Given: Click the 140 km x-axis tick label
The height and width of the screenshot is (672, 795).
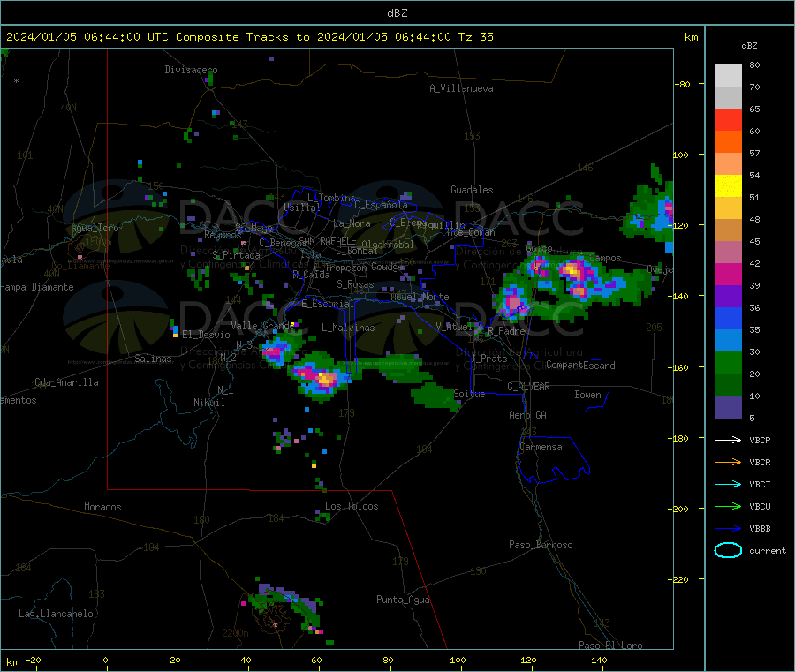Looking at the screenshot, I should (599, 660).
